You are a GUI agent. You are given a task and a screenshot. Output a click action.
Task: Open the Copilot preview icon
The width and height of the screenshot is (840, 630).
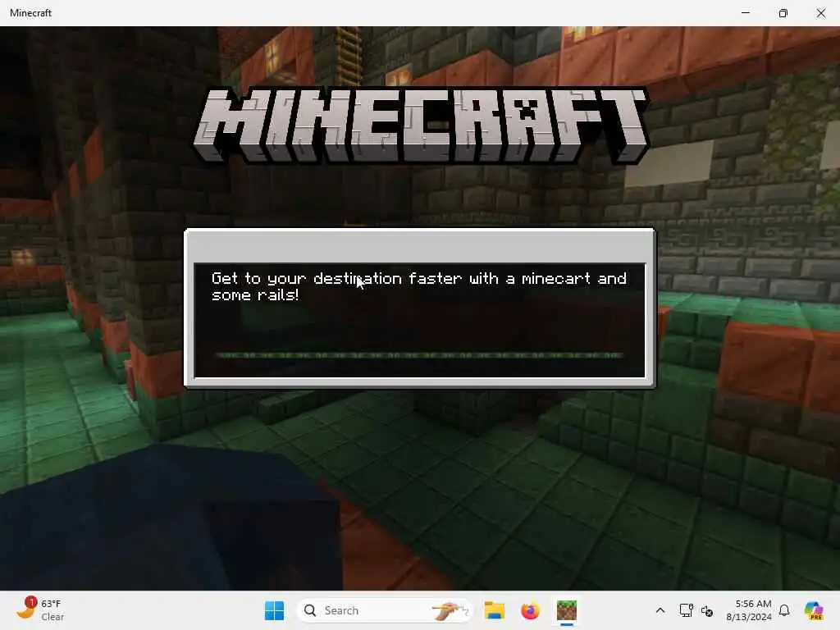click(x=814, y=610)
